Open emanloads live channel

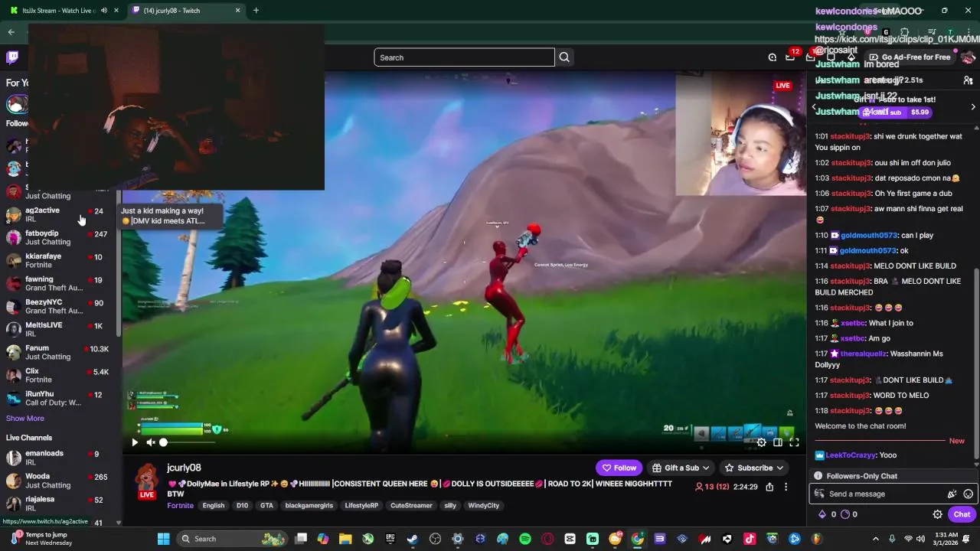58,458
